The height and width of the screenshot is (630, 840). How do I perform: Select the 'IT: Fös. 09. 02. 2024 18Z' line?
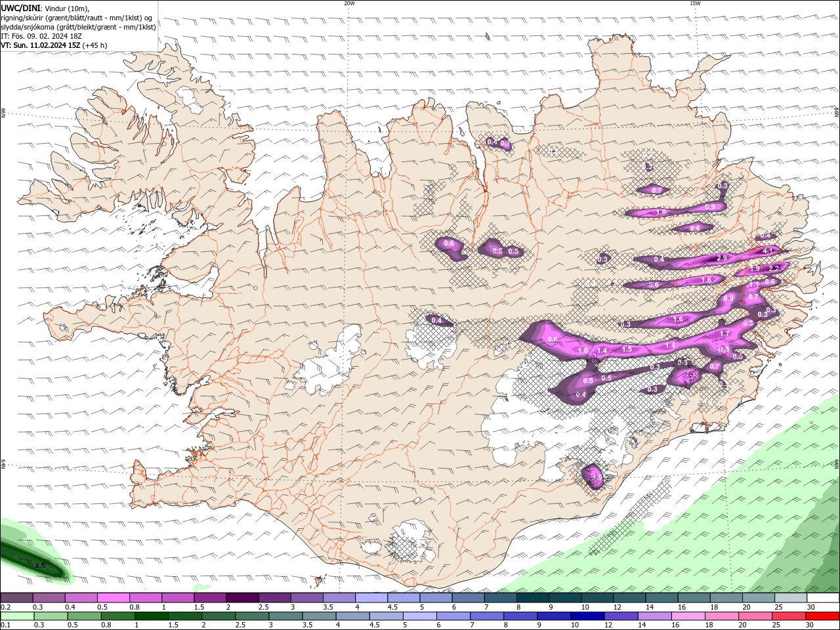pos(41,36)
